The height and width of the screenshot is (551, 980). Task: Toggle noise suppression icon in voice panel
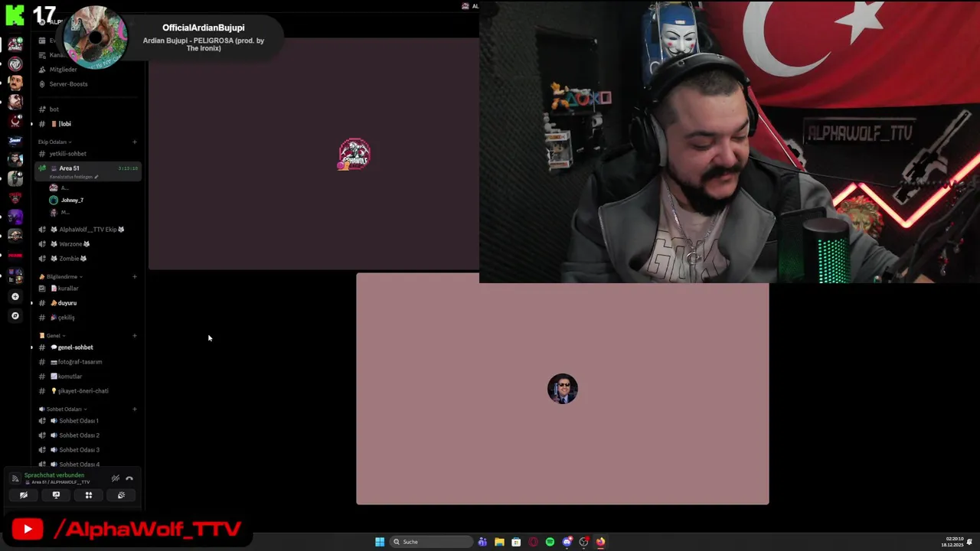click(116, 478)
